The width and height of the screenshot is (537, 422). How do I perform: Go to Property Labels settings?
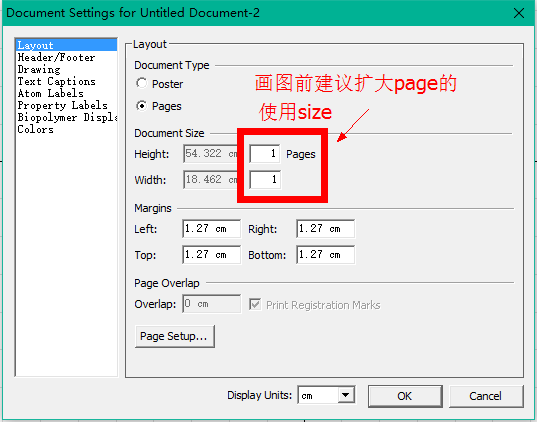[66, 106]
